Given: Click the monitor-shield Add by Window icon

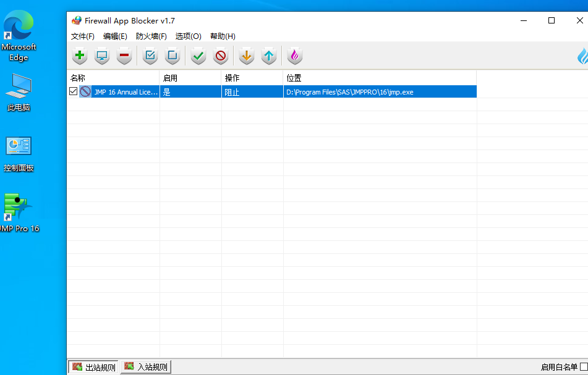Looking at the screenshot, I should tap(101, 56).
